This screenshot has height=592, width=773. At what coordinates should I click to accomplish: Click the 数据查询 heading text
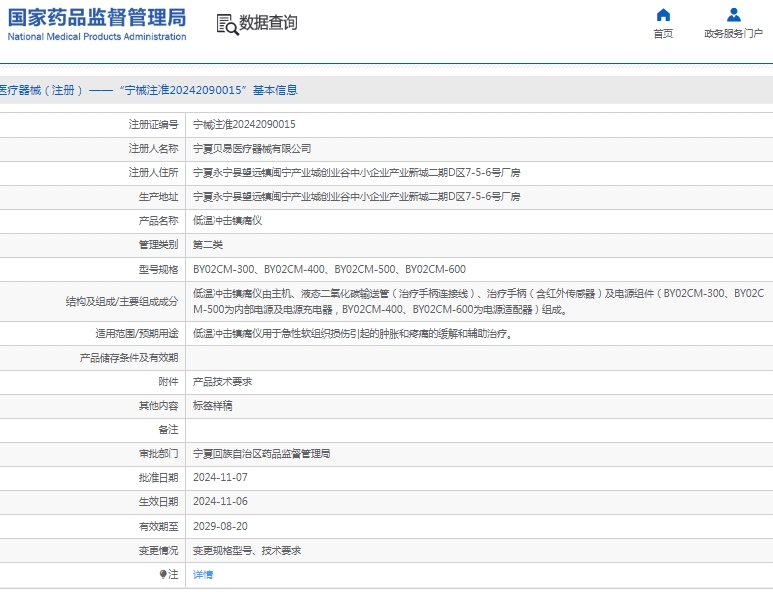(x=268, y=23)
